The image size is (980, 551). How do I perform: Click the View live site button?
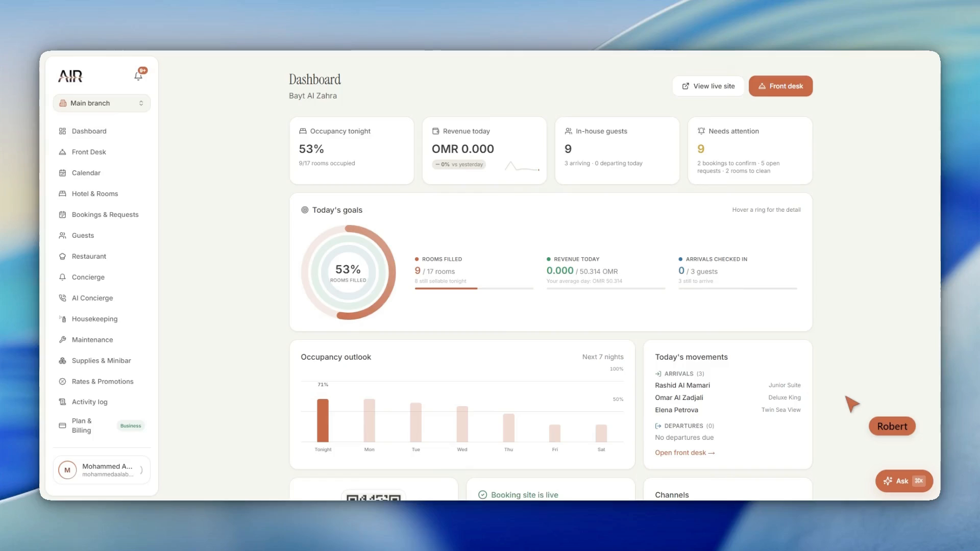coord(708,86)
